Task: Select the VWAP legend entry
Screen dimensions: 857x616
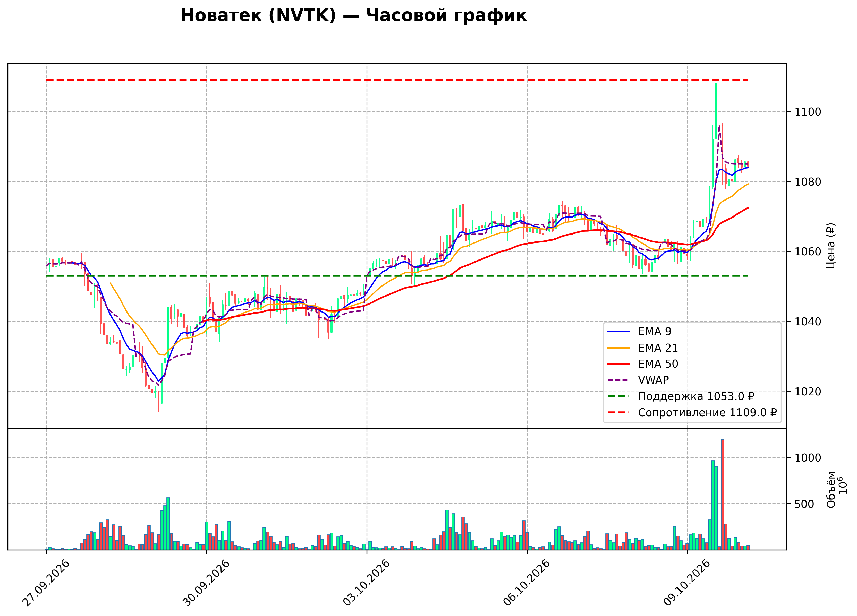Action: point(638,380)
